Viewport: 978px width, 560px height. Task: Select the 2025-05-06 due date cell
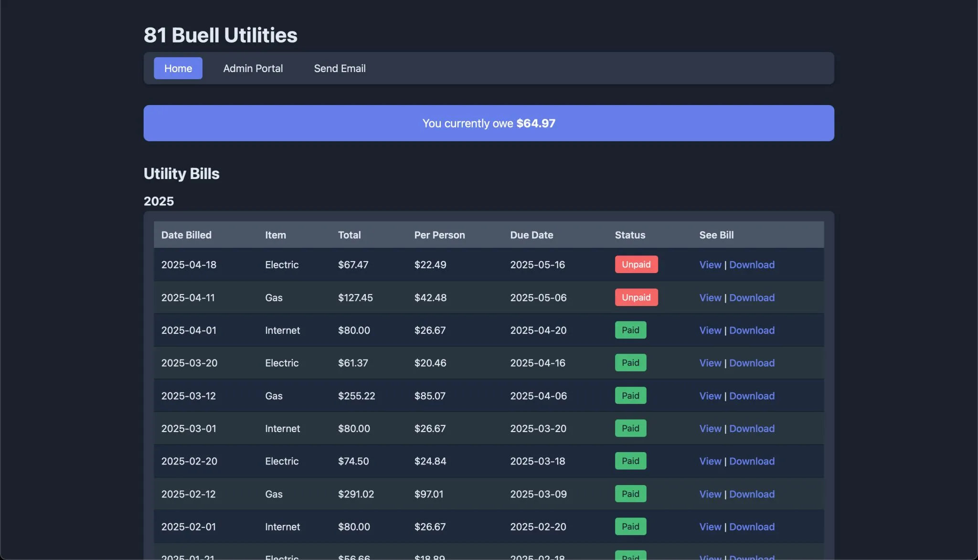click(x=538, y=297)
